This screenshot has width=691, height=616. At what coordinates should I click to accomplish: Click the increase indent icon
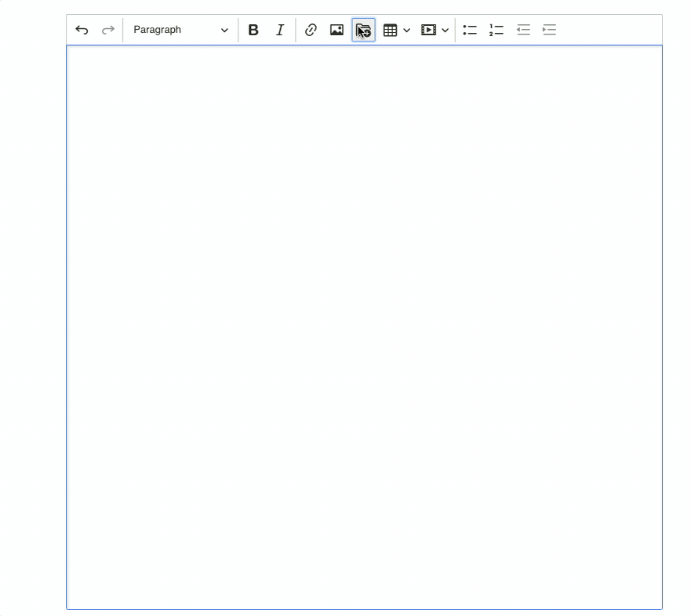pyautogui.click(x=549, y=30)
